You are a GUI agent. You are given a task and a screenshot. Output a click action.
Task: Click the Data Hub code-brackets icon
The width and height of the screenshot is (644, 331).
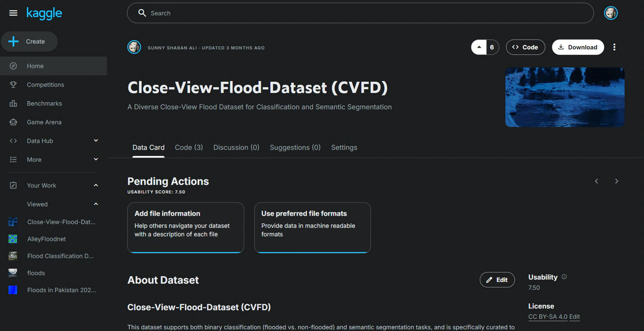(13, 141)
